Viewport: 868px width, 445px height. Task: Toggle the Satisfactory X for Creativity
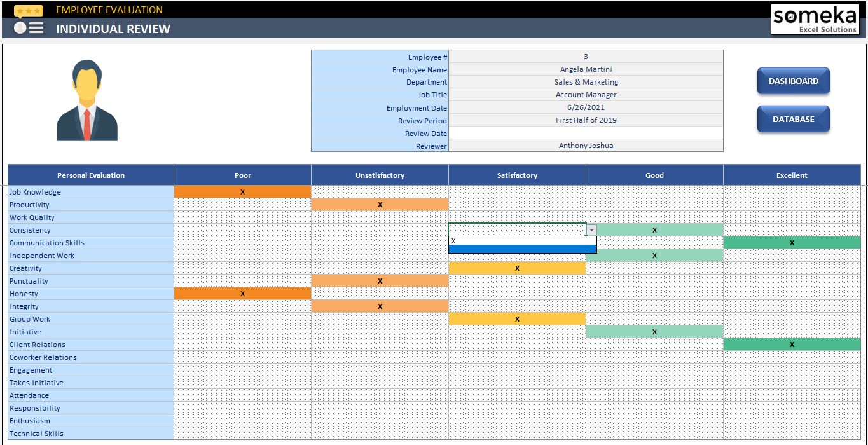[517, 268]
